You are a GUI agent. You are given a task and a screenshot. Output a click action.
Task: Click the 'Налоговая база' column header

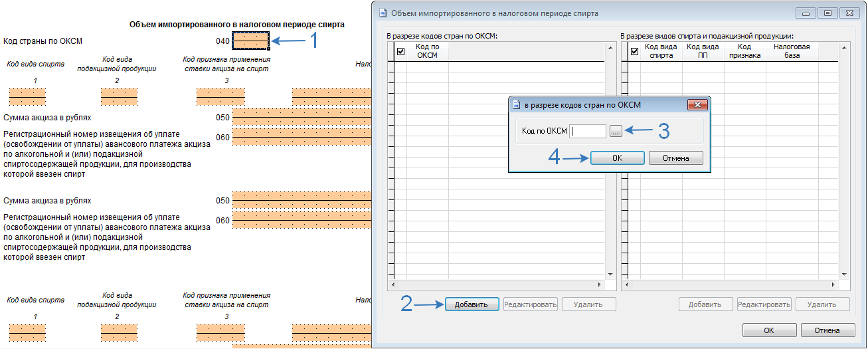pyautogui.click(x=791, y=51)
